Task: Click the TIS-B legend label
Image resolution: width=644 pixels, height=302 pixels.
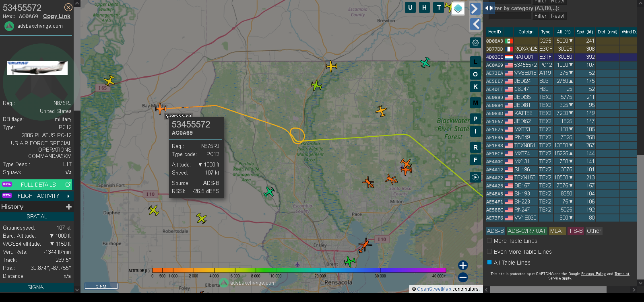Action: pos(576,231)
